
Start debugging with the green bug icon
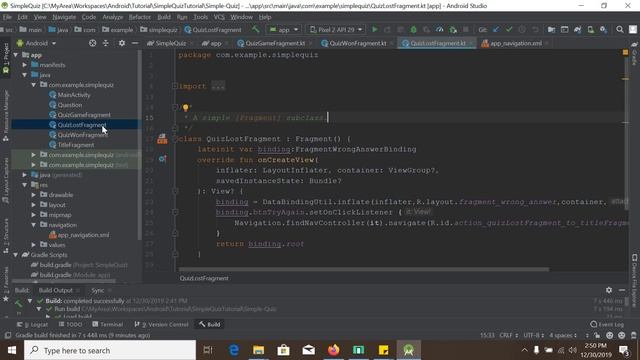tap(413, 29)
